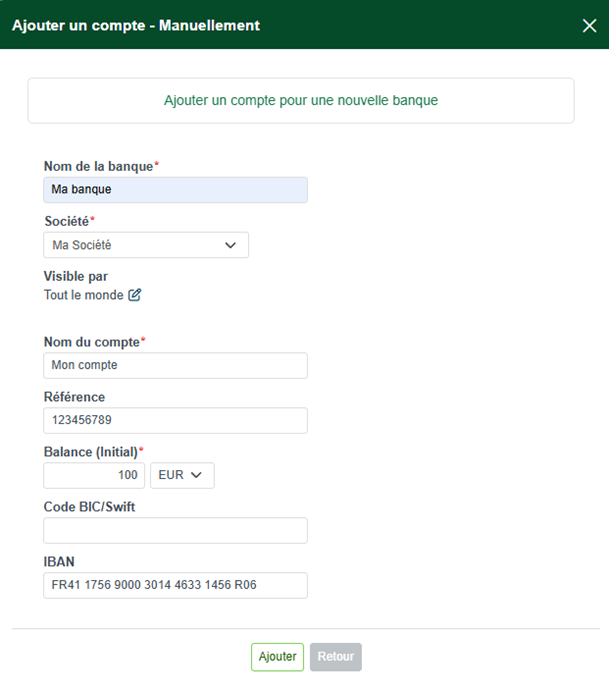Click the initial balance amount field
Image resolution: width=609 pixels, height=692 pixels.
(x=95, y=475)
